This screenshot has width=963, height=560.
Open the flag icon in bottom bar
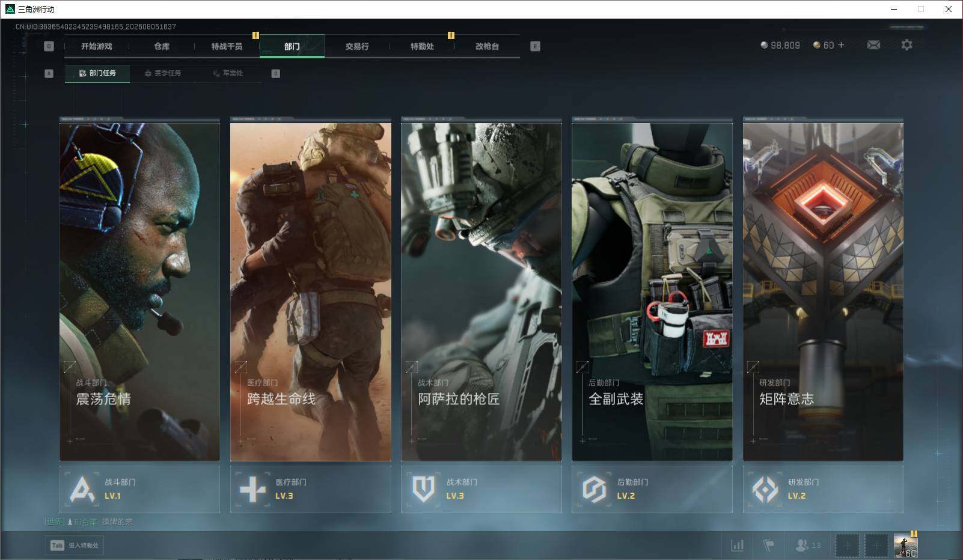tap(769, 546)
